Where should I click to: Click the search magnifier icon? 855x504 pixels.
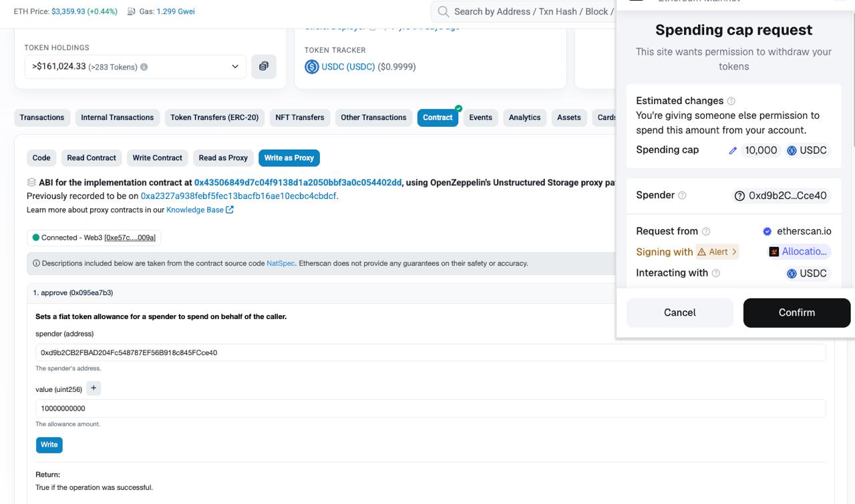(x=443, y=11)
